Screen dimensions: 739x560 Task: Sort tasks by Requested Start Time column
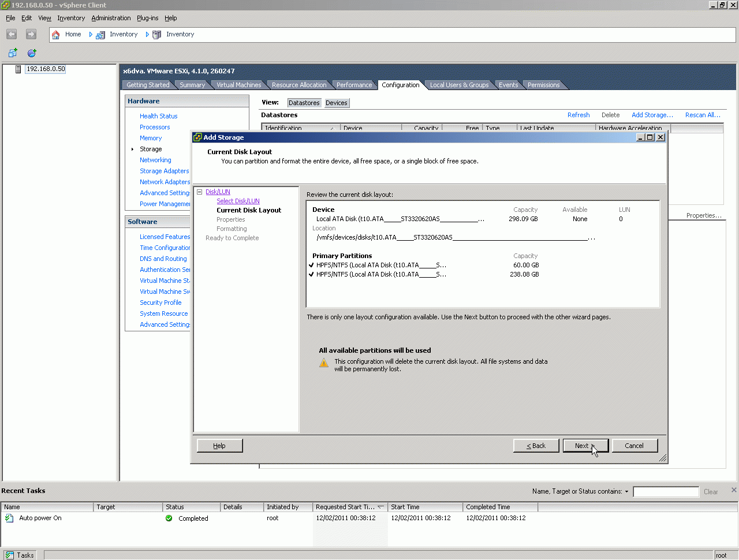[350, 507]
